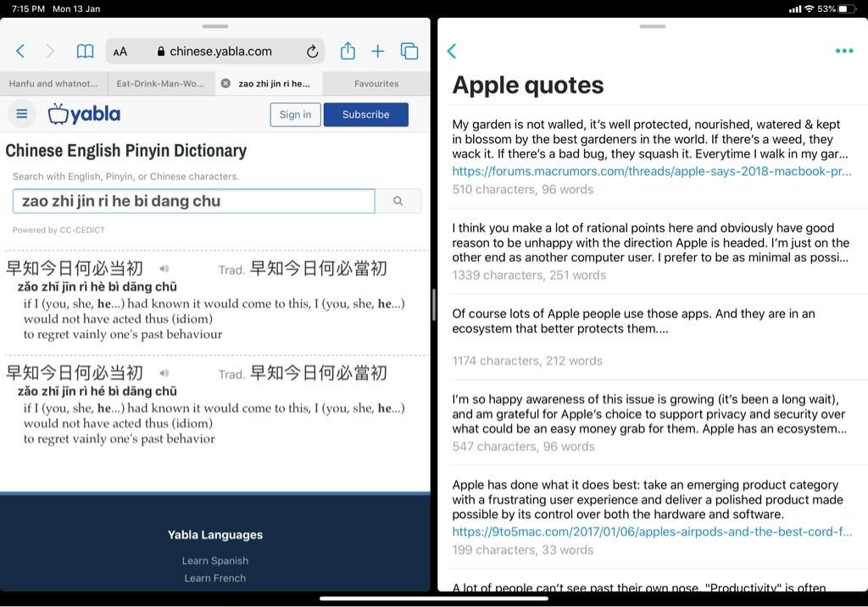This screenshot has width=868, height=607.
Task: Tap the cellular signal bars
Action: pos(795,8)
